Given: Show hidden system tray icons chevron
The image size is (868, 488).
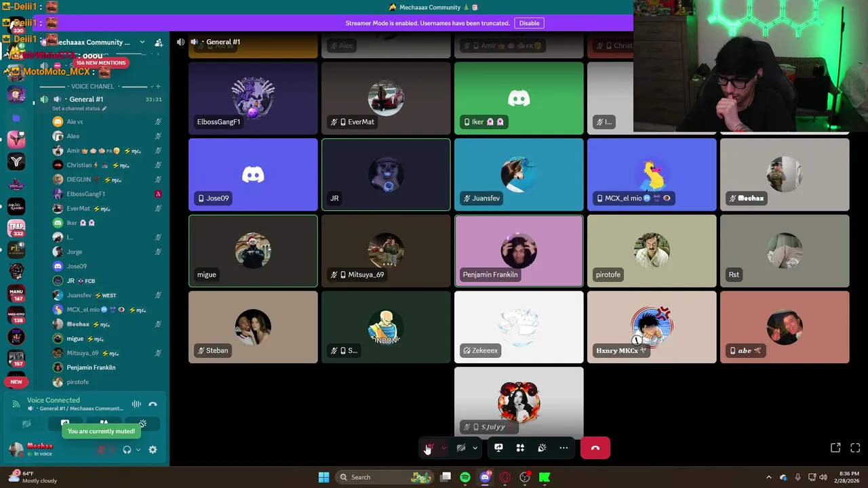Looking at the screenshot, I should point(769,477).
